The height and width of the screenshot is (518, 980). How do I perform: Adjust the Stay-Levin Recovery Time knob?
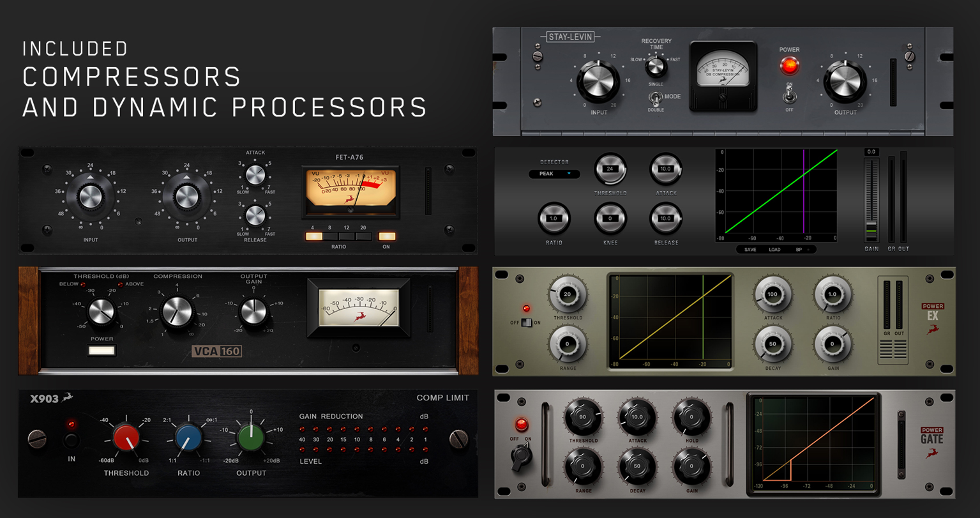pos(656,66)
